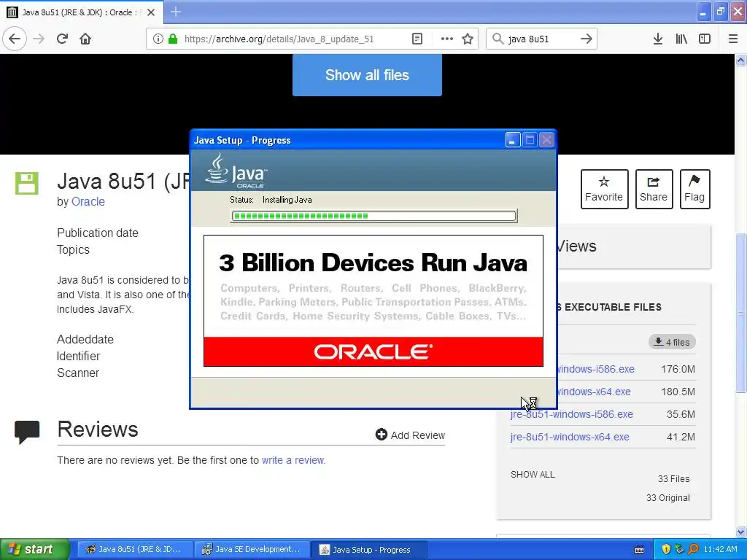Click the Show all files button
747x560 pixels.
[367, 75]
